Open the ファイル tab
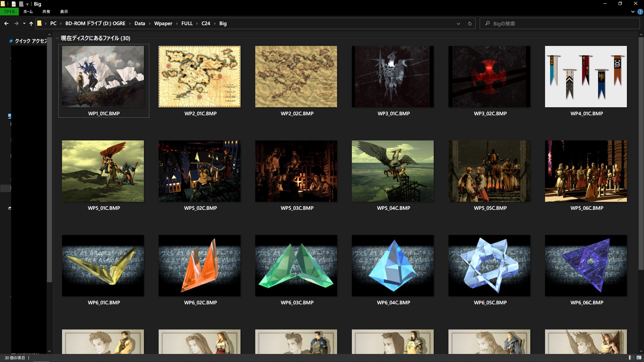This screenshot has width=644, height=362. pyautogui.click(x=9, y=12)
